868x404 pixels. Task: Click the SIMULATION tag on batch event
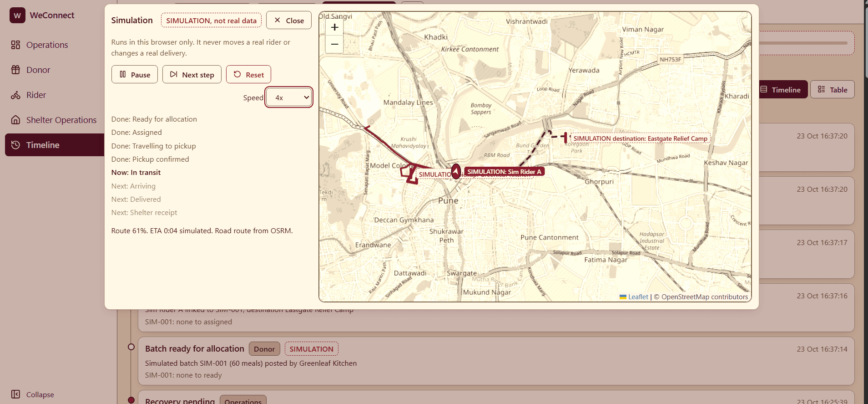[312, 349]
